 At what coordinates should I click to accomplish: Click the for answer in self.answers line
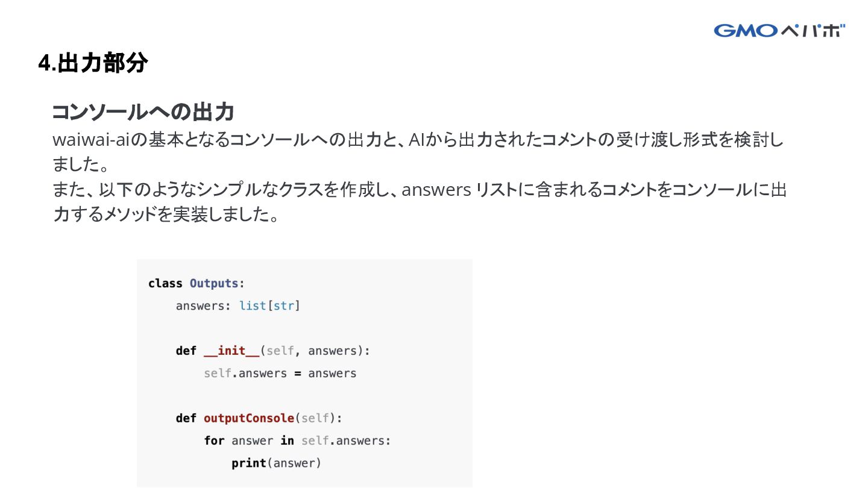tap(297, 440)
